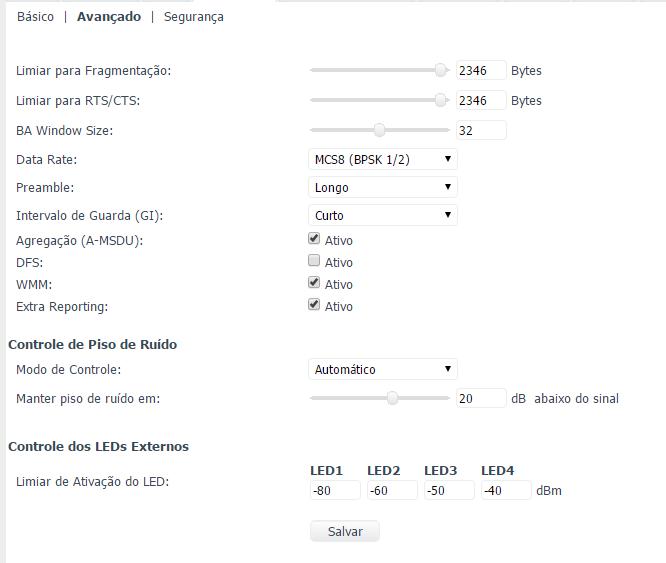Open Intervalo de Guarda dropdown

(382, 215)
